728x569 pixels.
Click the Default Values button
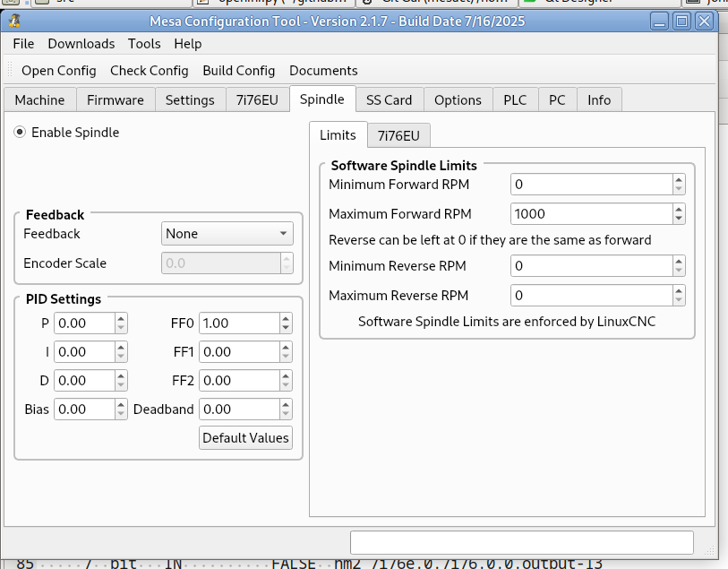click(x=245, y=438)
